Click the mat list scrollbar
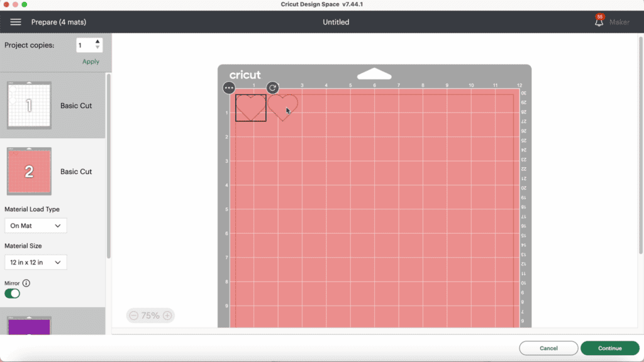This screenshot has width=644, height=362. pyautogui.click(x=108, y=166)
